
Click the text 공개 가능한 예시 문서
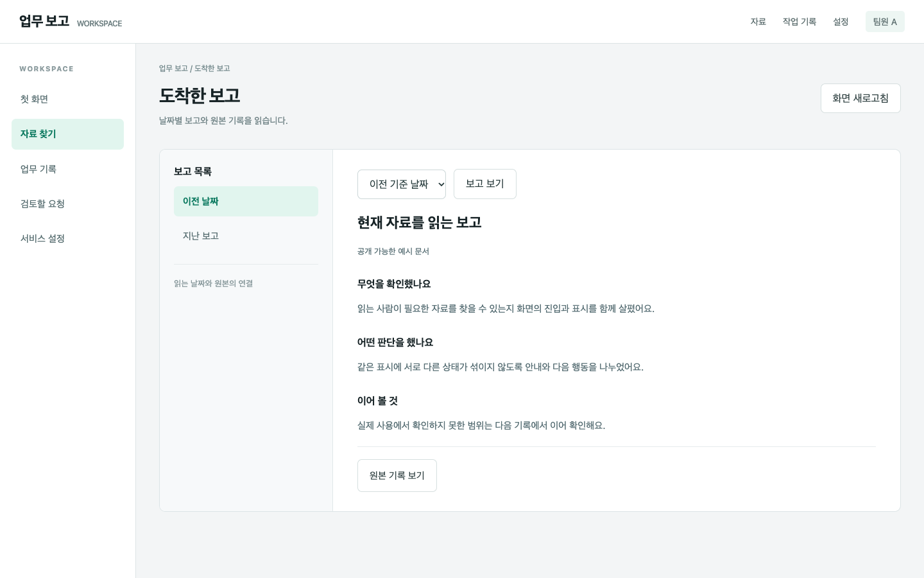(393, 251)
